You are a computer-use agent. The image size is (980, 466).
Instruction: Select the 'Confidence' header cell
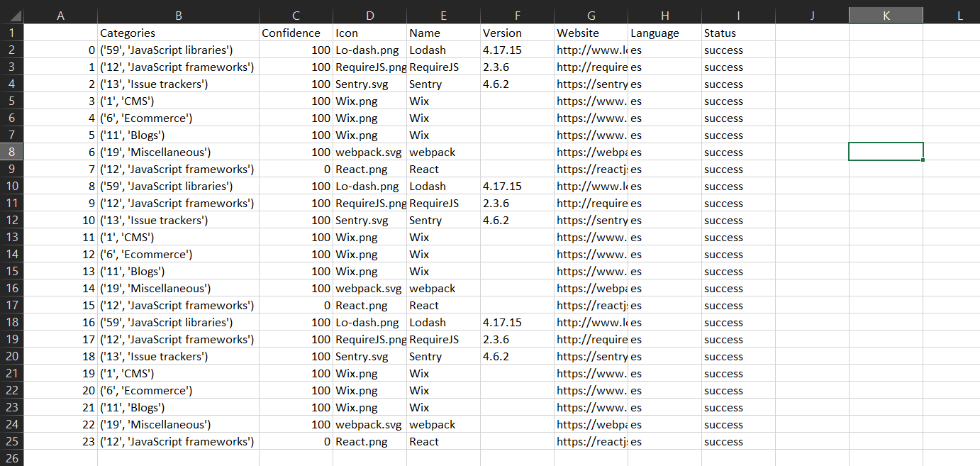[x=296, y=33]
